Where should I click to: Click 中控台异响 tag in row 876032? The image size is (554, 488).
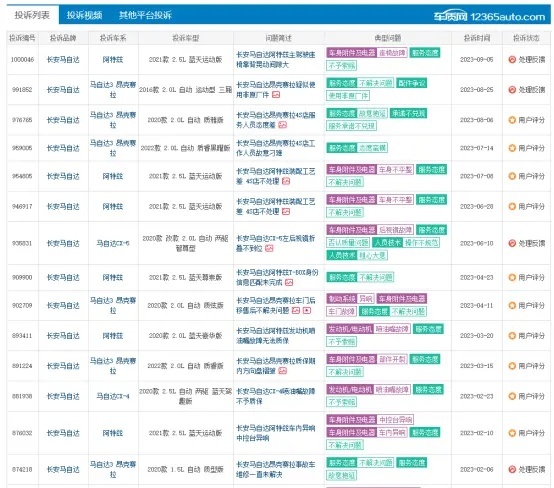point(395,420)
